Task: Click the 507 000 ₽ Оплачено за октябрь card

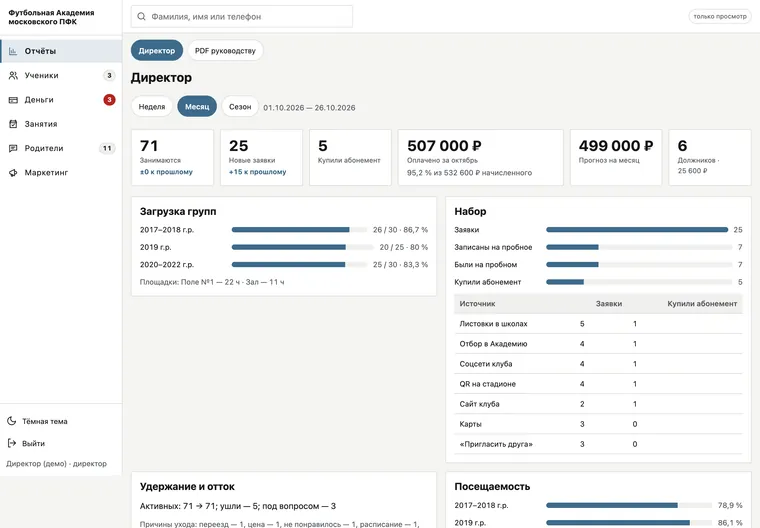Action: click(480, 157)
